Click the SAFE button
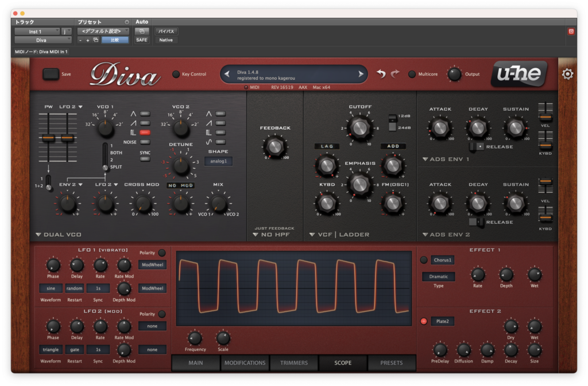Screen dimensions: 588x386 (142, 40)
